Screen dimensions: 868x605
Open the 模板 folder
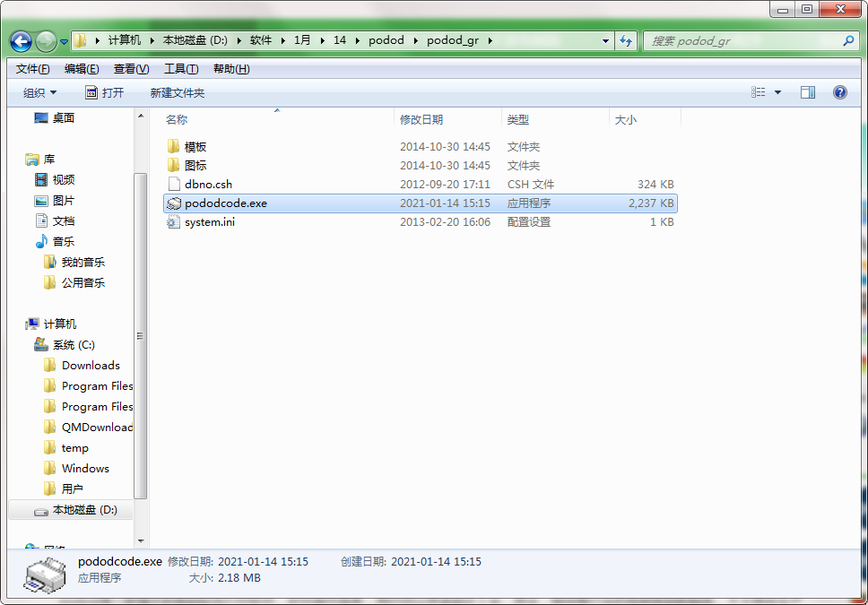tap(195, 147)
